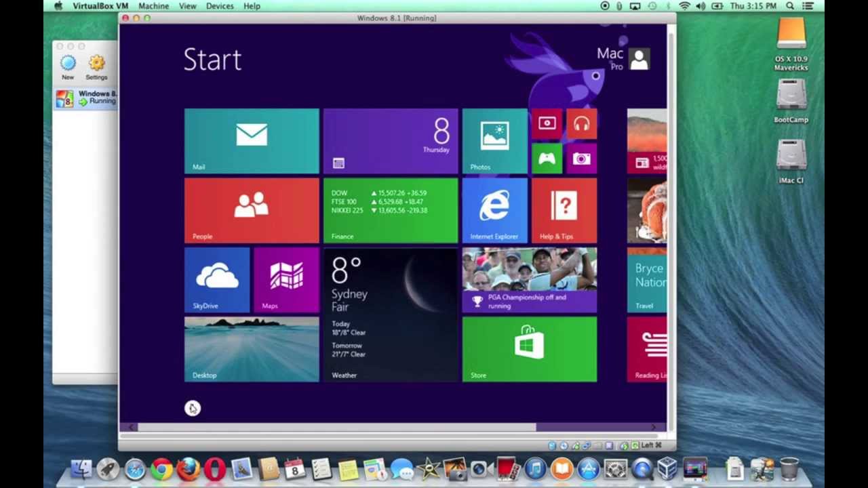868x488 pixels.
Task: Select BootCamp drive on desktop
Action: pyautogui.click(x=791, y=102)
